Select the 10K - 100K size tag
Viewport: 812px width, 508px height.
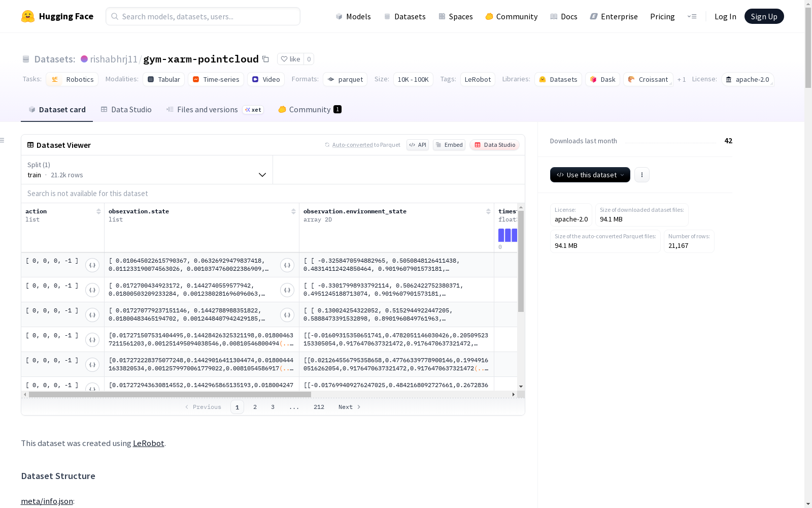coord(413,79)
